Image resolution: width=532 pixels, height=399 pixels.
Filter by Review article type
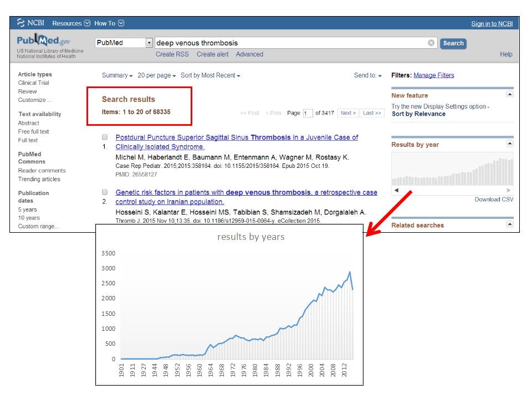(x=28, y=91)
